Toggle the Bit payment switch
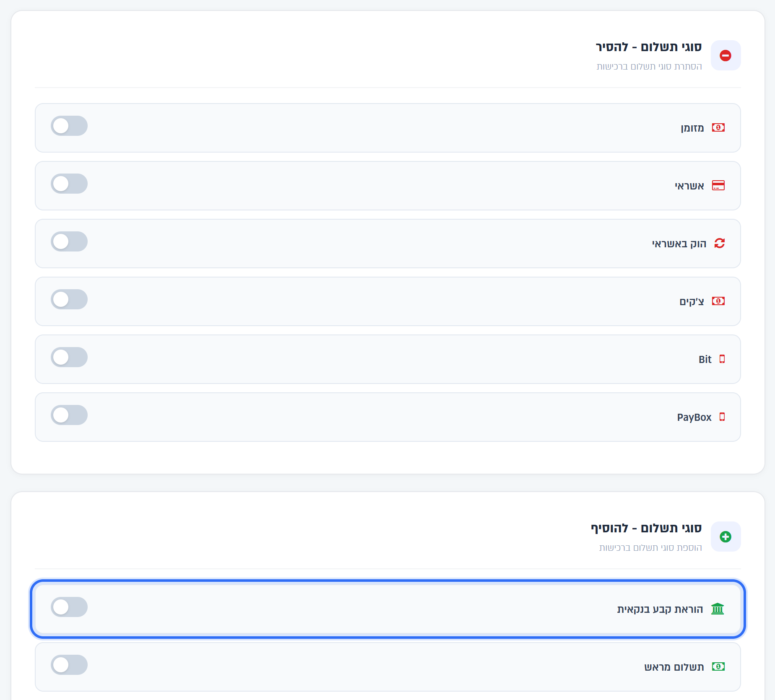Image resolution: width=775 pixels, height=700 pixels. tap(69, 357)
